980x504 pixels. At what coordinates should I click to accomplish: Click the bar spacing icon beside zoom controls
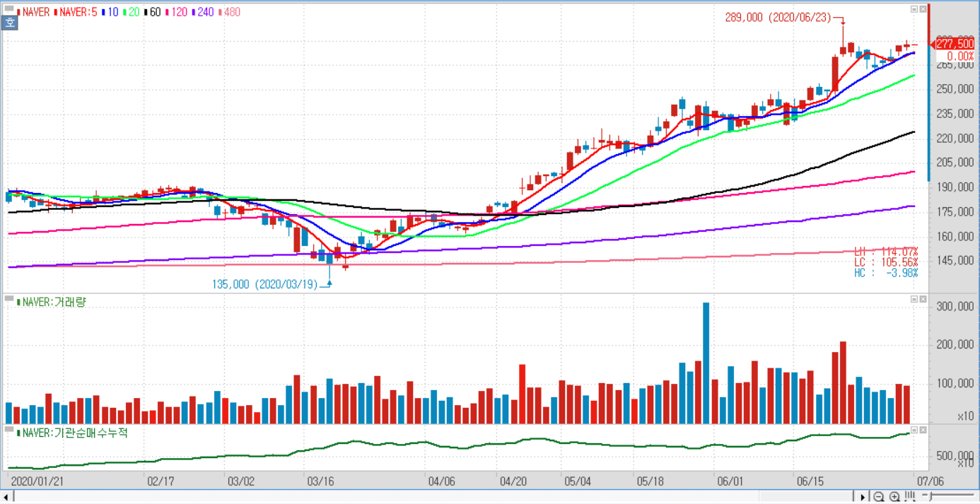coord(909,496)
